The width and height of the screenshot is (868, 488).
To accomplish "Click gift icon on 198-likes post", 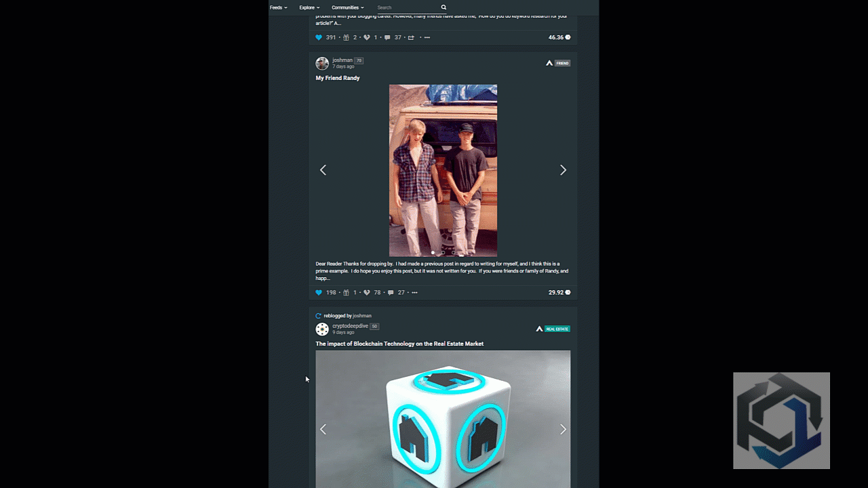I will [x=346, y=293].
